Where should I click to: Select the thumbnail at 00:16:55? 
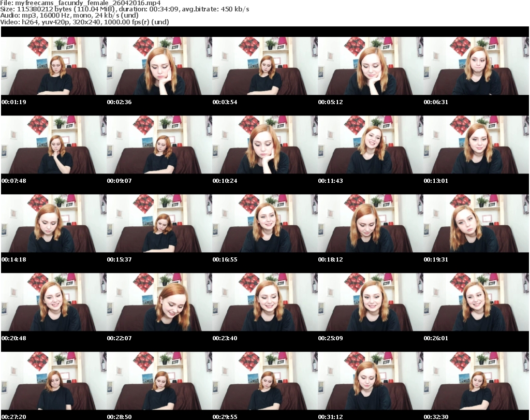pos(264,224)
